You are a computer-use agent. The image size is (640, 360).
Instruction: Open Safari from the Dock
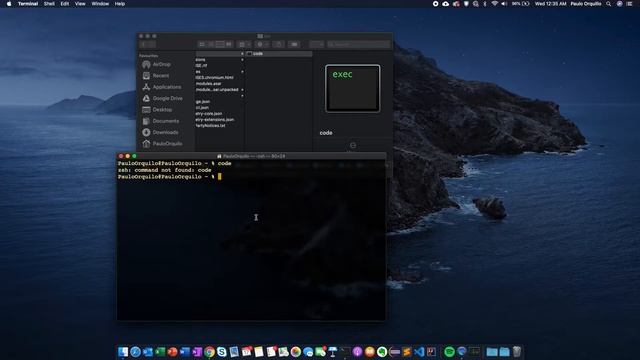tap(136, 352)
